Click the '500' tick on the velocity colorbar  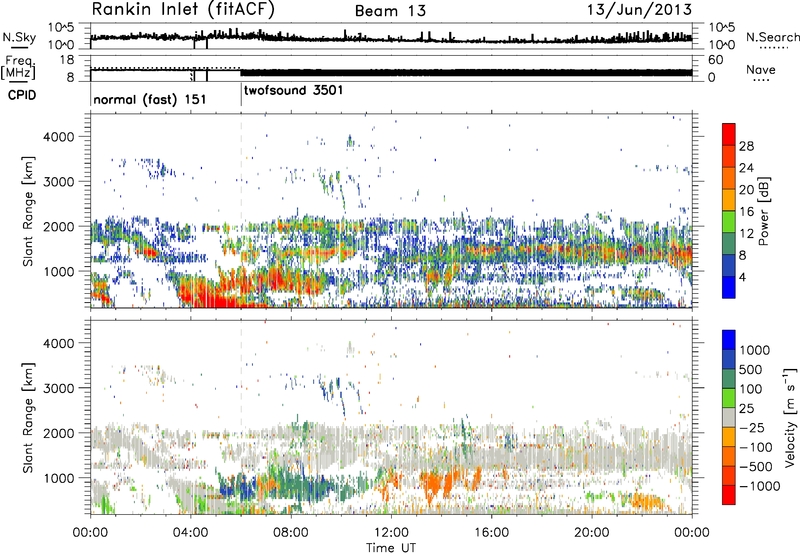coord(750,369)
